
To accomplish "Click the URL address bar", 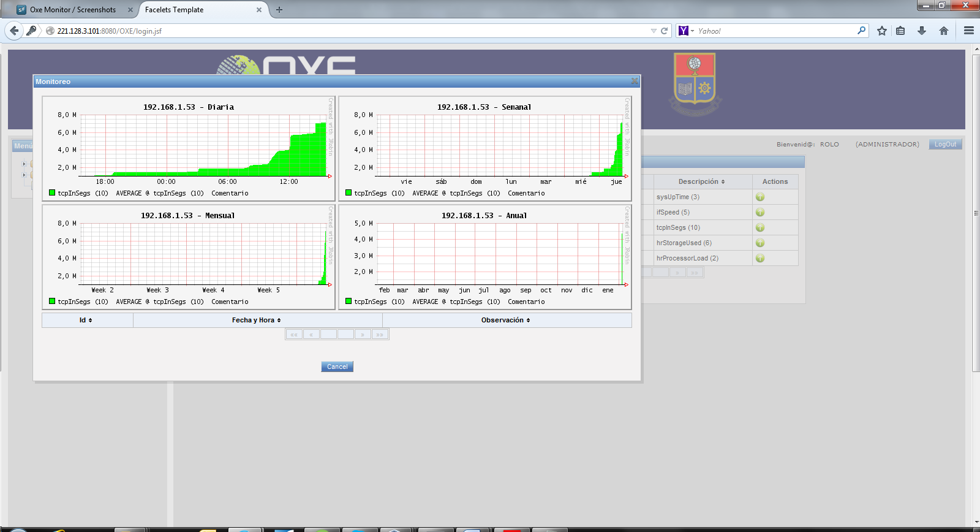I will (x=349, y=31).
